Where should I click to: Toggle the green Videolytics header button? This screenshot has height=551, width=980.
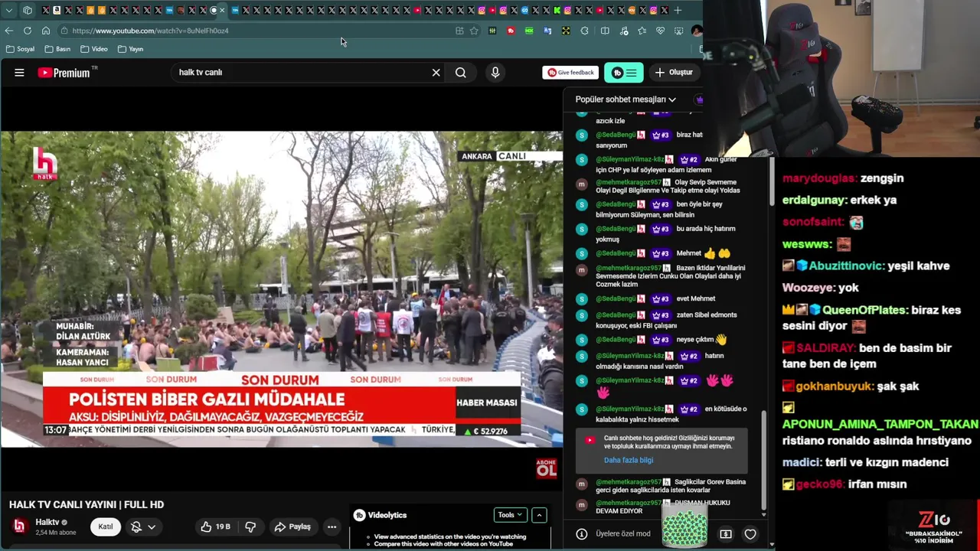pos(624,73)
